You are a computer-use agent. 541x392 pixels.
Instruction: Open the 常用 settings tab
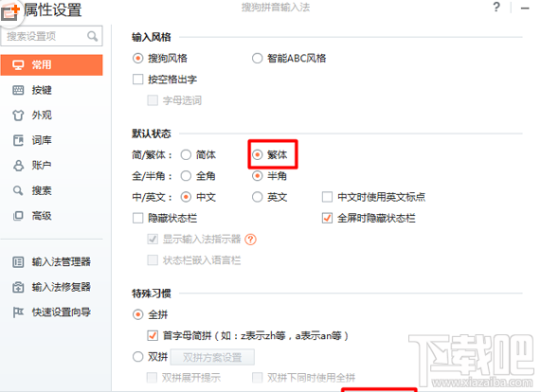51,64
